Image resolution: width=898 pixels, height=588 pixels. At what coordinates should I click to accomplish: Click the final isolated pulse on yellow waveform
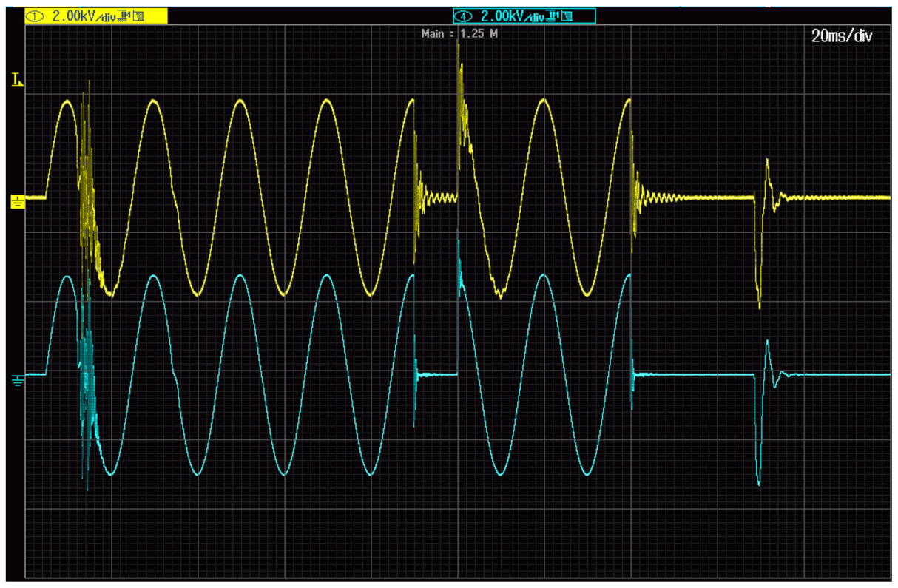[762, 222]
